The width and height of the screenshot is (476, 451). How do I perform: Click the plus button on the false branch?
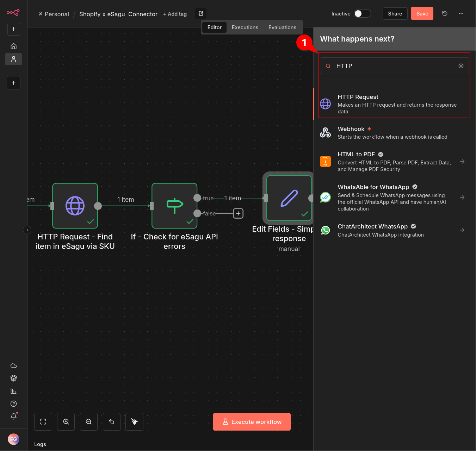pyautogui.click(x=238, y=213)
